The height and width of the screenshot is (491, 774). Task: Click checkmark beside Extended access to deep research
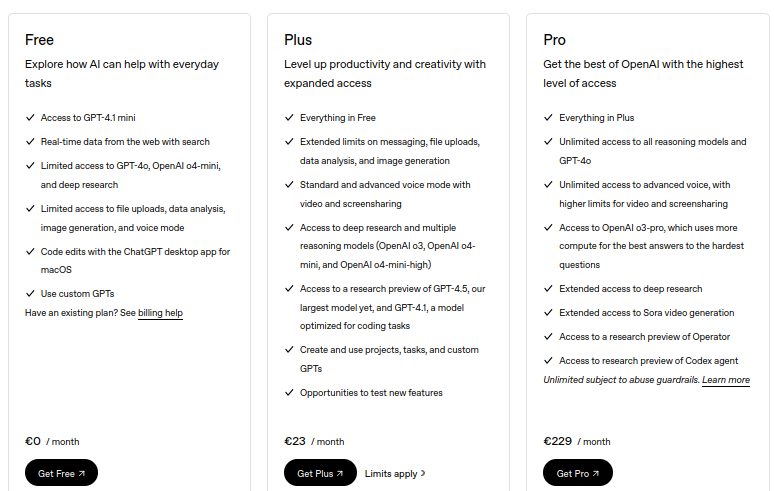(548, 289)
